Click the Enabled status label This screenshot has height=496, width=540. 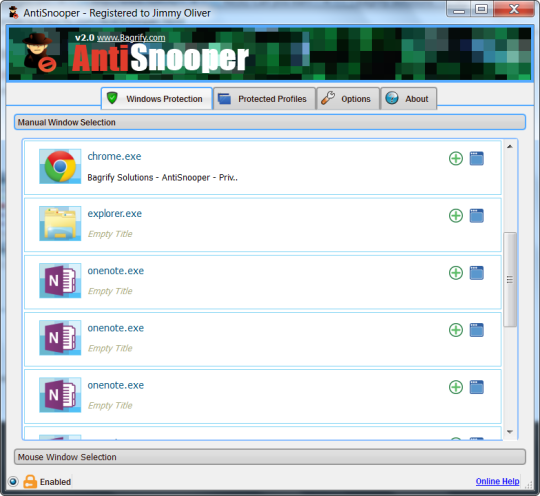click(55, 482)
